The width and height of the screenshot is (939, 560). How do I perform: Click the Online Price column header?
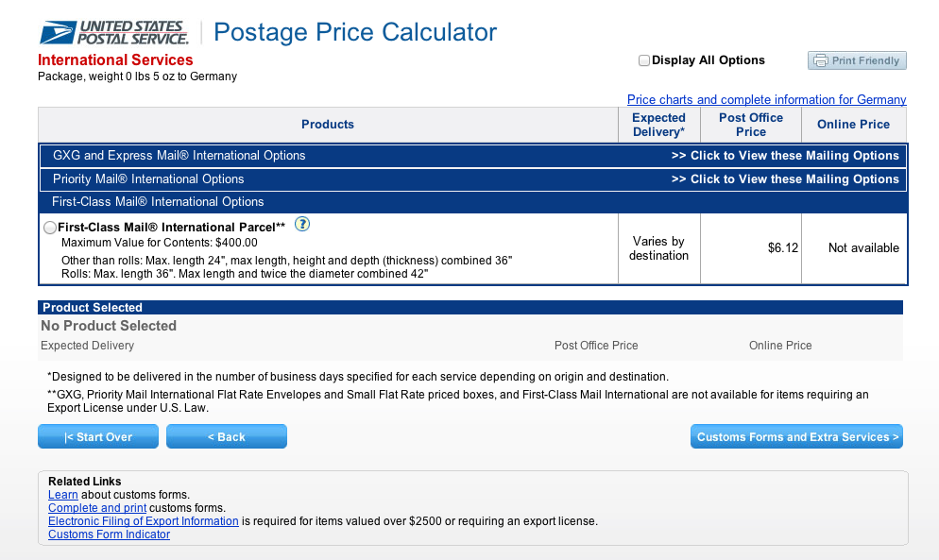coord(853,125)
